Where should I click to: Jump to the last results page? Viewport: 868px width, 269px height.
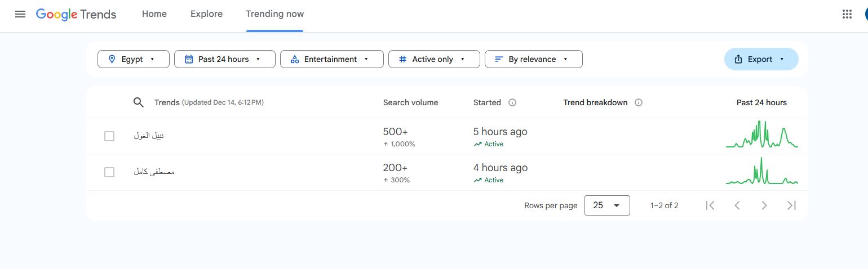(791, 205)
